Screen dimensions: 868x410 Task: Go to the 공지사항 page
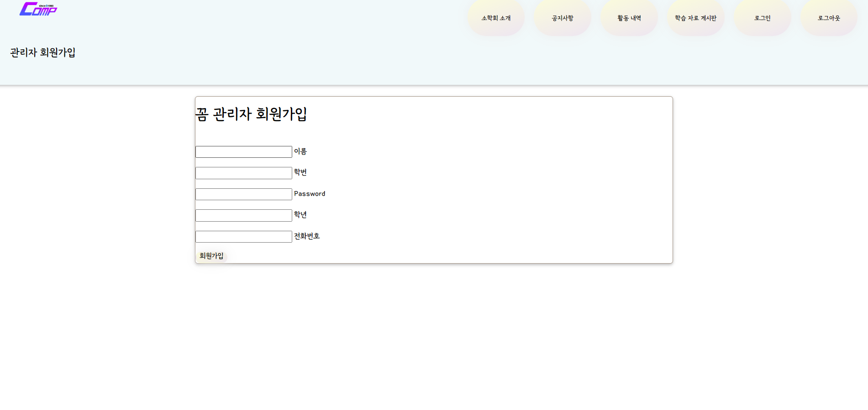pyautogui.click(x=563, y=18)
